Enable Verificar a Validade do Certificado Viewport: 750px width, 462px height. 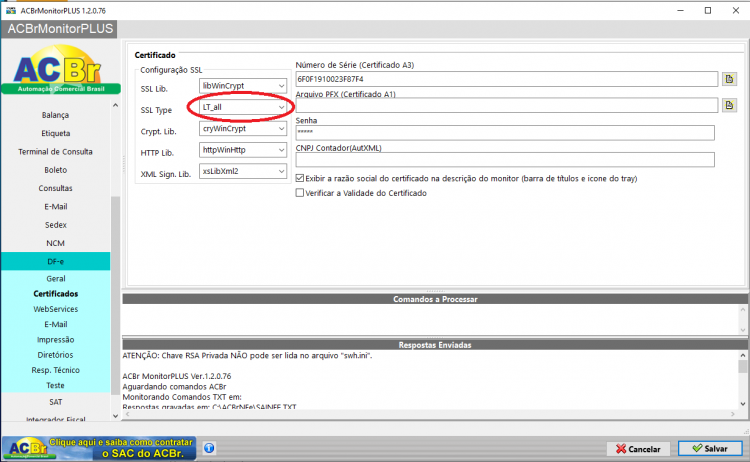300,193
